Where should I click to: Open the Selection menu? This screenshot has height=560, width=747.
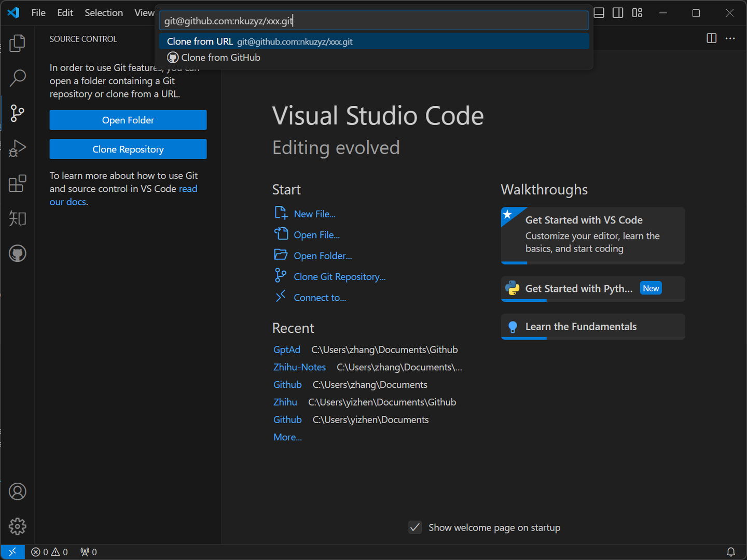[103, 12]
